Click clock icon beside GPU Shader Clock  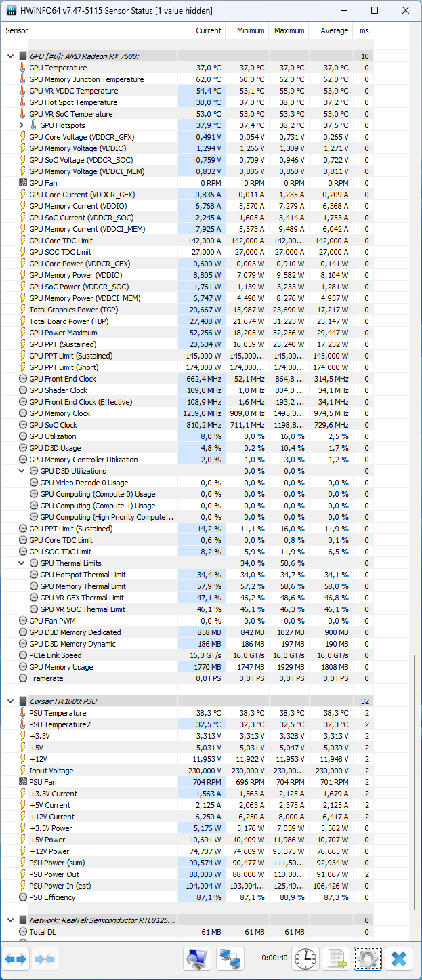point(22,390)
